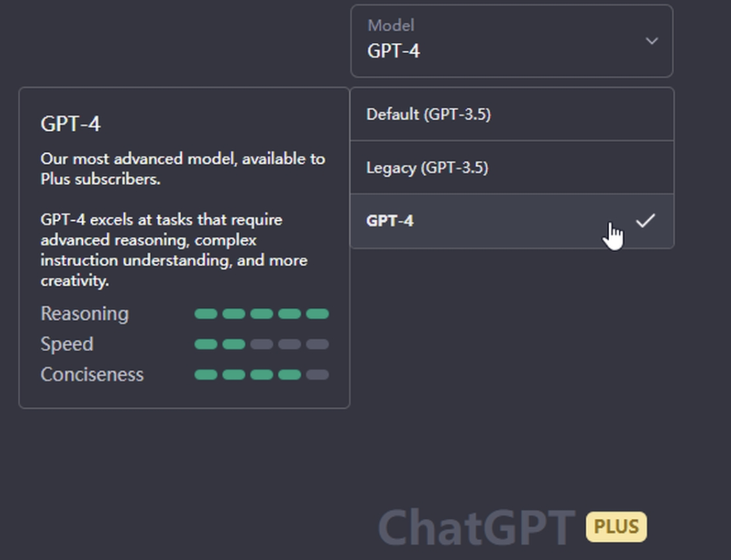Click a gray unfilled Speed capability pill
This screenshot has width=731, height=560.
[289, 344]
